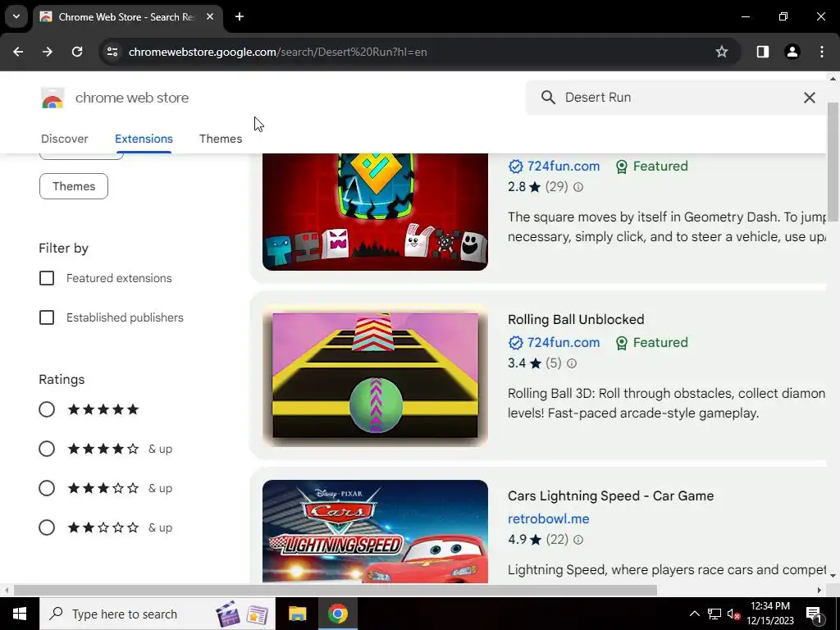This screenshot has width=840, height=630.
Task: Open the Chrome side panel
Action: (x=763, y=52)
